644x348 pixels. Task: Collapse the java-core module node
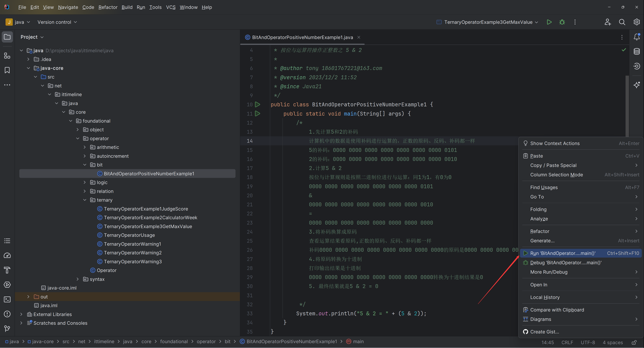(28, 68)
